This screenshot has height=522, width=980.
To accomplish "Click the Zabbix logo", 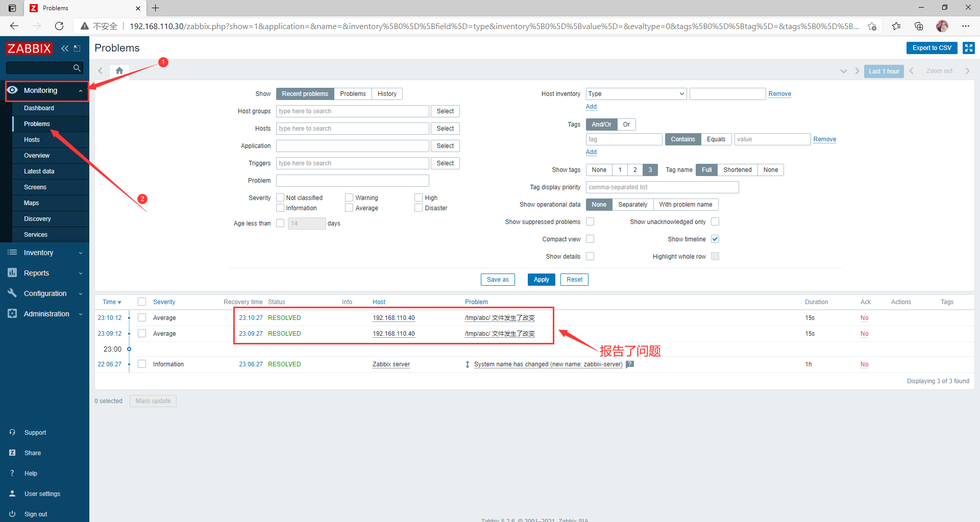I will 29,48.
